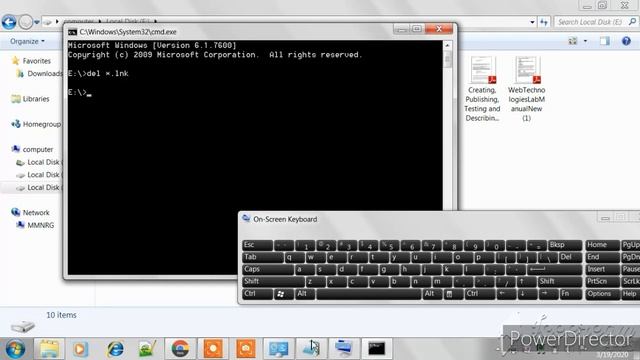Click Shift key beside the PrtScn key
The width and height of the screenshot is (640, 360).
(560, 282)
